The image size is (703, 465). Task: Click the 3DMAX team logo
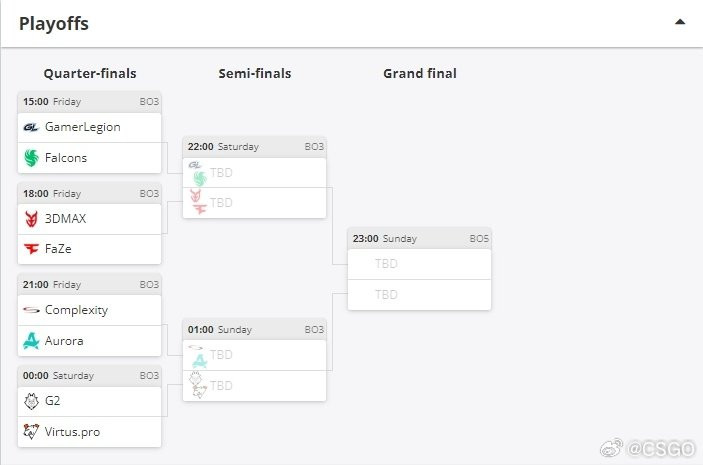(30, 218)
